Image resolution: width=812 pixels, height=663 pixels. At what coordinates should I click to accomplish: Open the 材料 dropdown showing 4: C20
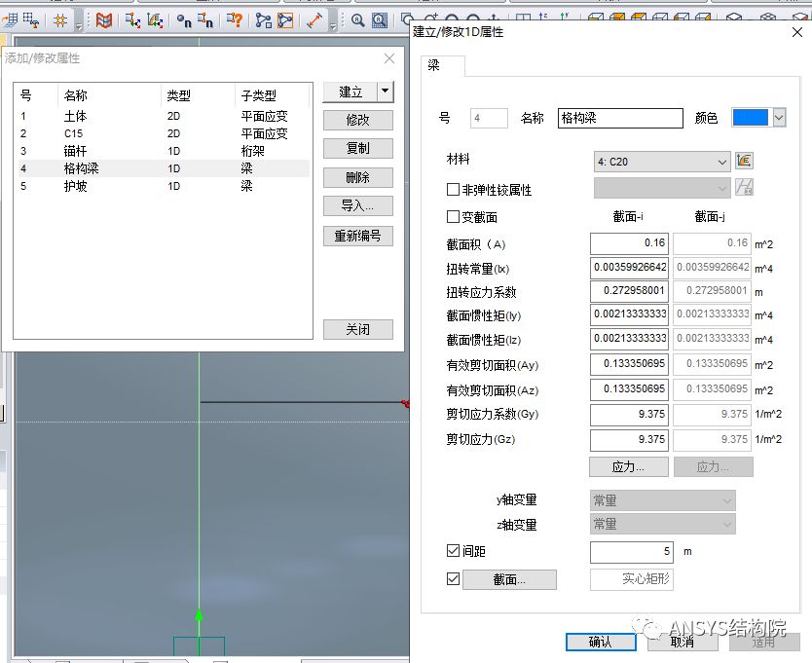pos(660,161)
